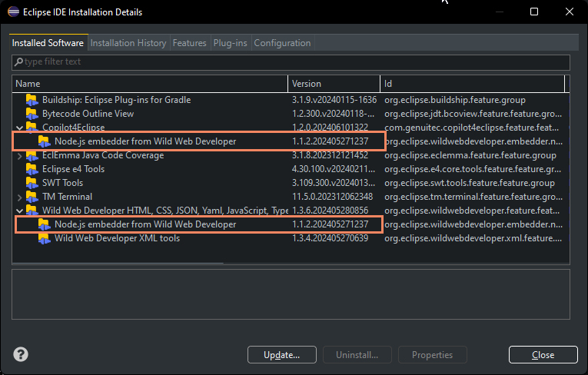Viewport: 588px width, 375px height.
Task: Click version 3.1.8.202312121452
Action: (330, 155)
